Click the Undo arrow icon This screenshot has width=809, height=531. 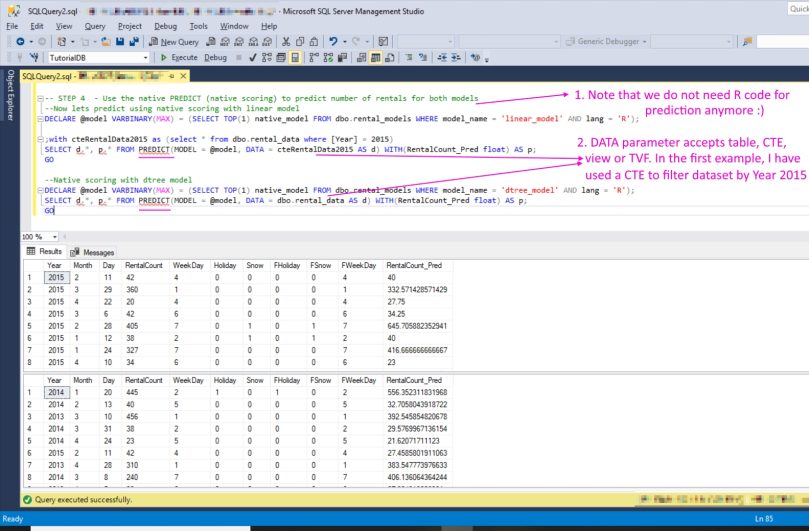pyautogui.click(x=334, y=42)
